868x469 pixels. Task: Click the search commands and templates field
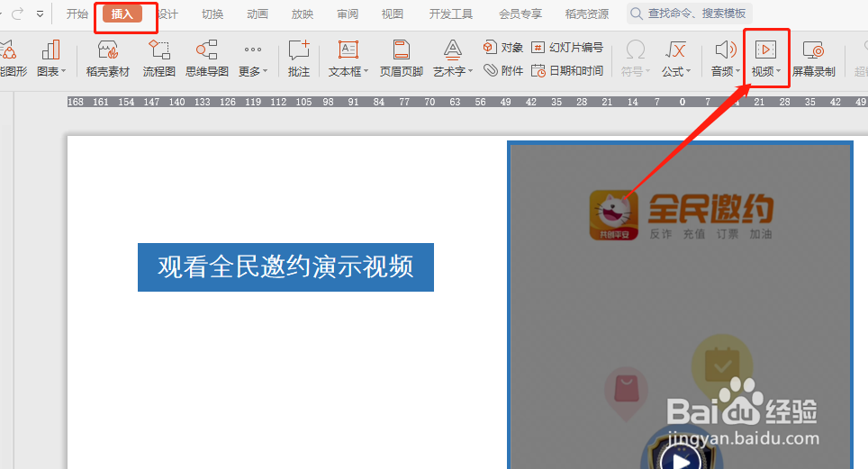pyautogui.click(x=691, y=14)
